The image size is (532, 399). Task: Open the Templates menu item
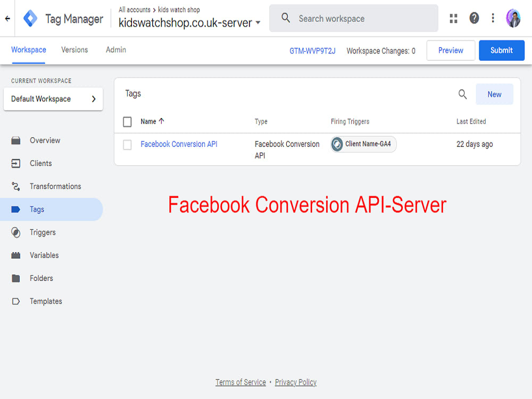click(x=46, y=301)
